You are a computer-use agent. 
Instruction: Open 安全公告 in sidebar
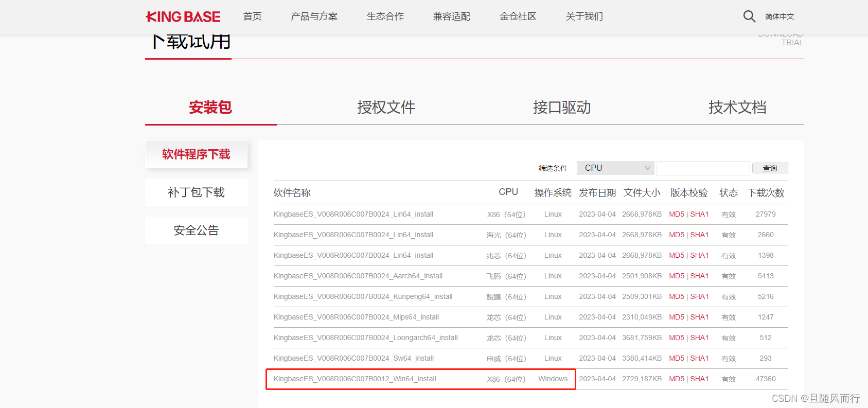coord(197,230)
